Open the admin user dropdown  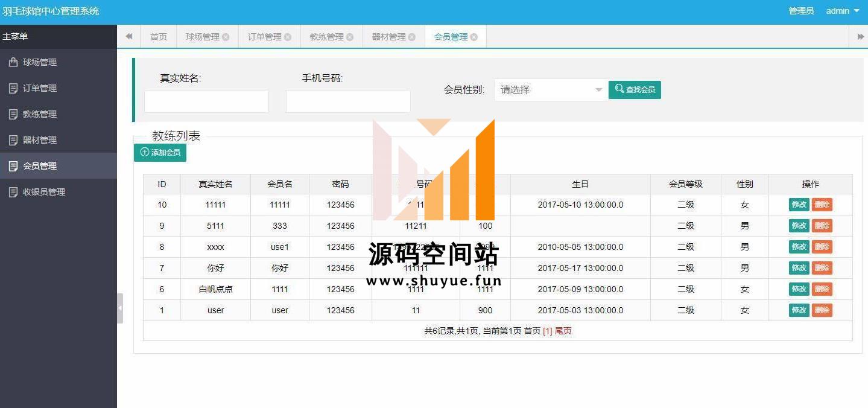click(843, 11)
